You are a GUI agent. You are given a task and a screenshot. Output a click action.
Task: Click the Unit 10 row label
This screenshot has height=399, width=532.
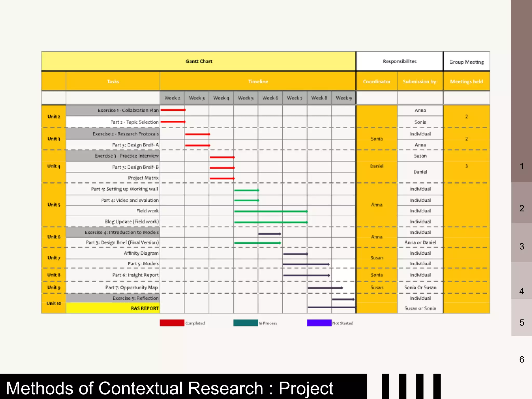[x=54, y=303]
